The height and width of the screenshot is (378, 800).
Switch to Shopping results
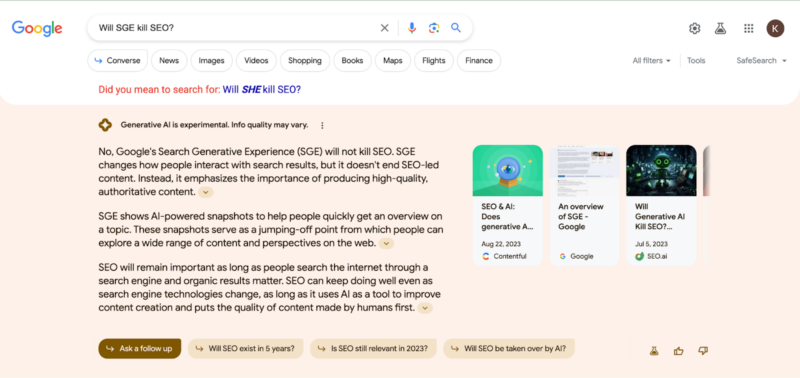point(305,61)
